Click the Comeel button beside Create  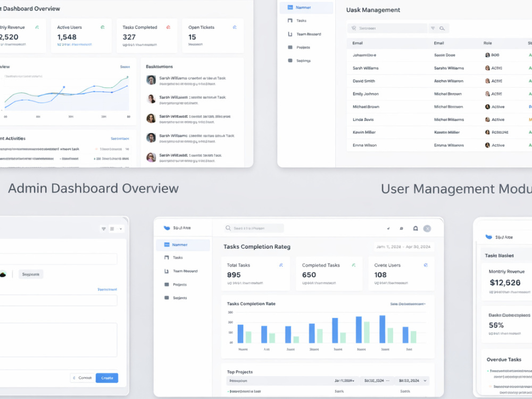point(83,378)
